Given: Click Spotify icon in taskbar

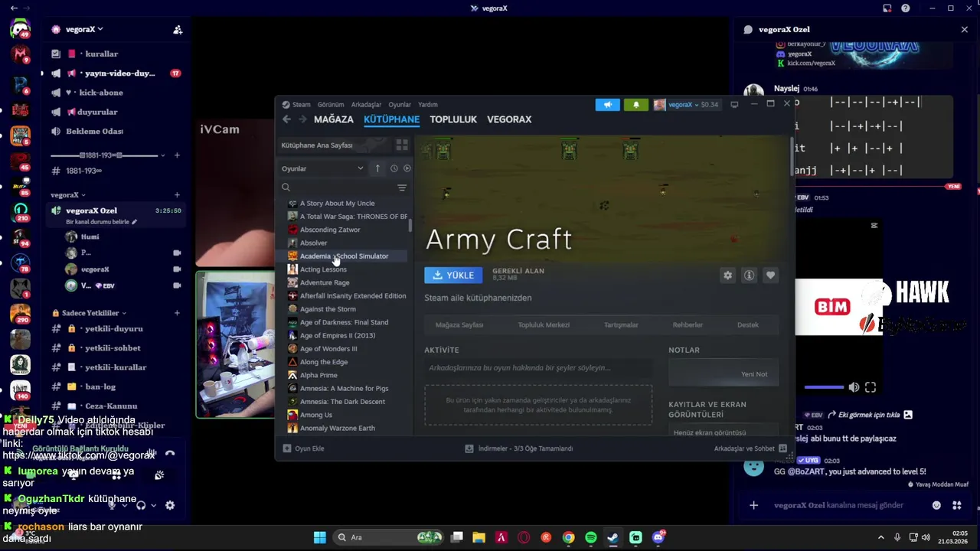Looking at the screenshot, I should (591, 537).
